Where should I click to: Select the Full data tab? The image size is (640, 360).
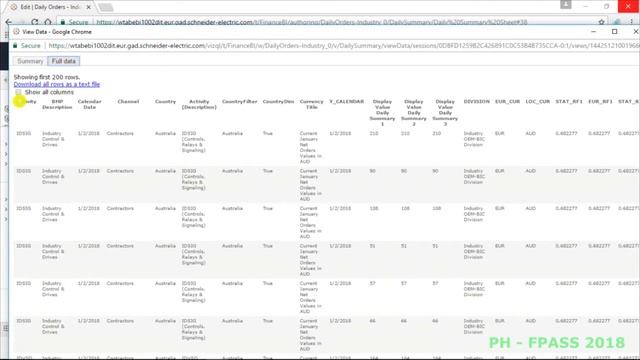point(64,61)
